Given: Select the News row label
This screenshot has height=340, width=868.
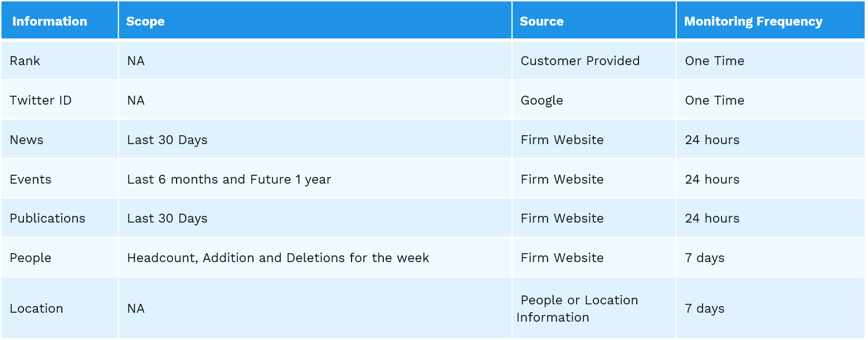Looking at the screenshot, I should [27, 140].
